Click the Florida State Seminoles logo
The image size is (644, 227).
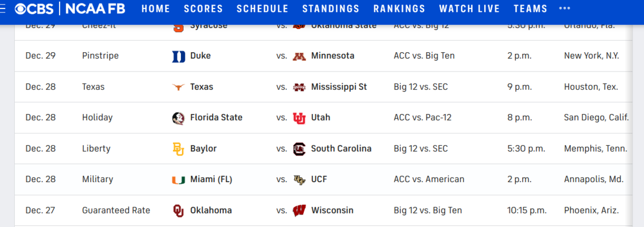click(178, 118)
